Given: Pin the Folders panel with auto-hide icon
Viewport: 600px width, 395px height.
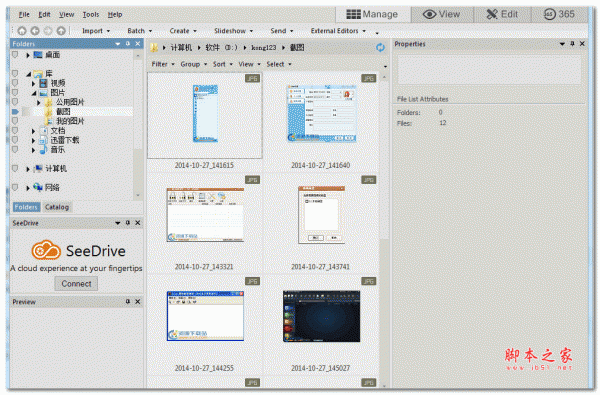Looking at the screenshot, I should pyautogui.click(x=128, y=44).
